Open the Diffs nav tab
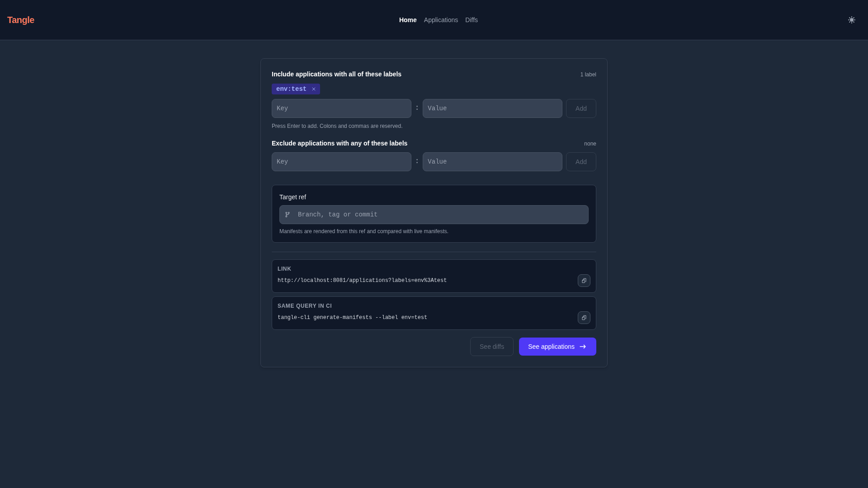The width and height of the screenshot is (868, 488). tap(472, 20)
